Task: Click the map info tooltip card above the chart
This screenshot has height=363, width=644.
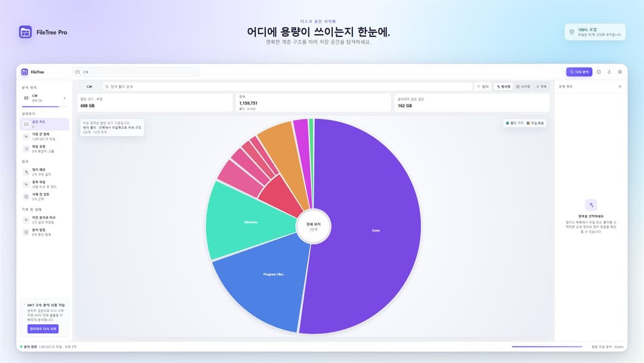Action: click(112, 127)
